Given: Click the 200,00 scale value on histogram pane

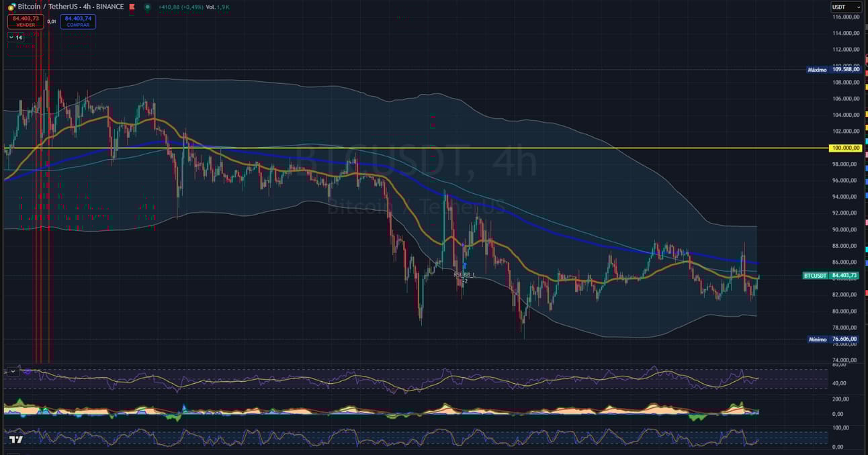Looking at the screenshot, I should [840, 399].
